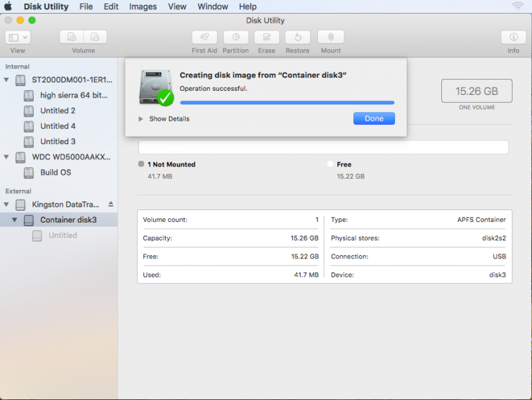Click the Mount toolbar icon
Image resolution: width=532 pixels, height=400 pixels.
point(331,37)
